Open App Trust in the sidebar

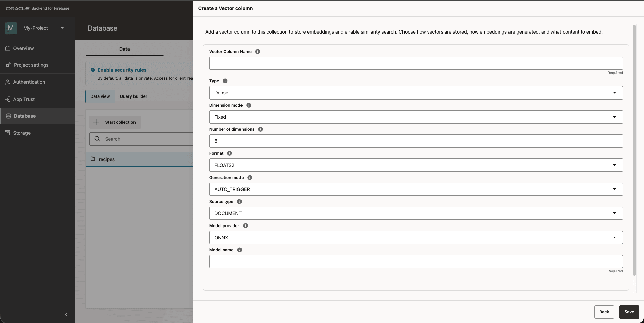click(38, 99)
